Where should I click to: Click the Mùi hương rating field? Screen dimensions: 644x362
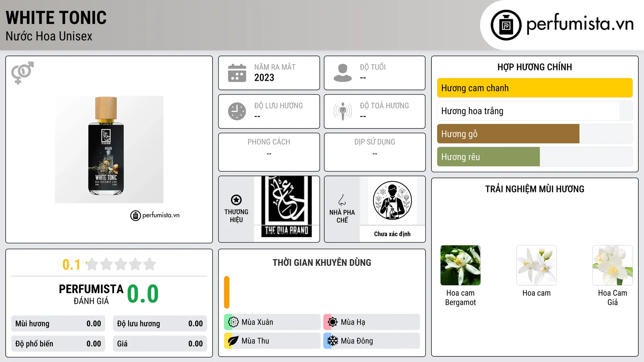[x=58, y=324]
